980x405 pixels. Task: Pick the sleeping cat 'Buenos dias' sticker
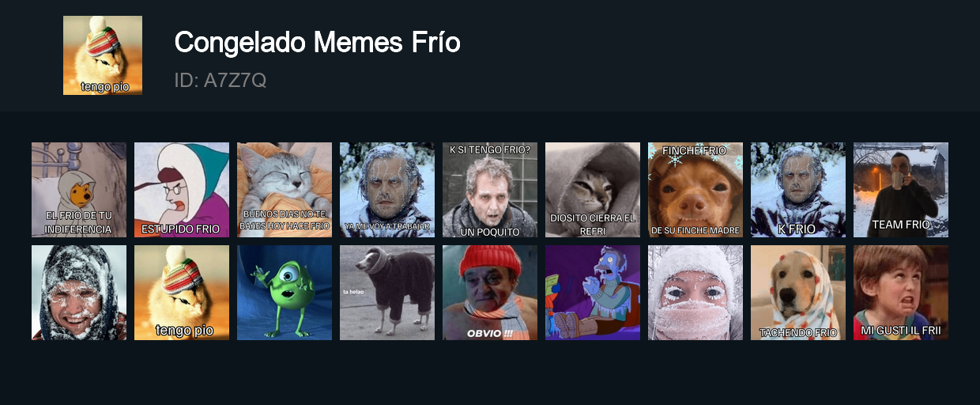coord(285,190)
